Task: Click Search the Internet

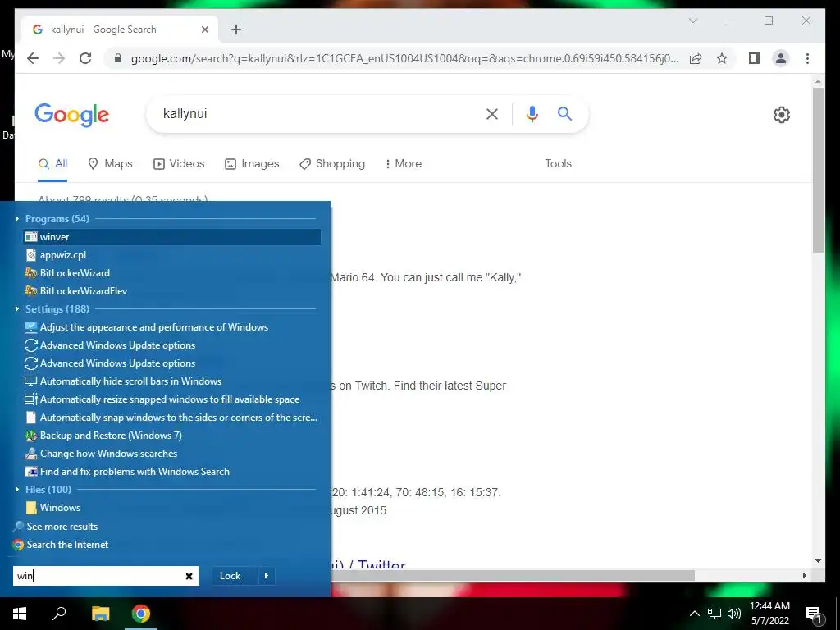Action: [61, 545]
